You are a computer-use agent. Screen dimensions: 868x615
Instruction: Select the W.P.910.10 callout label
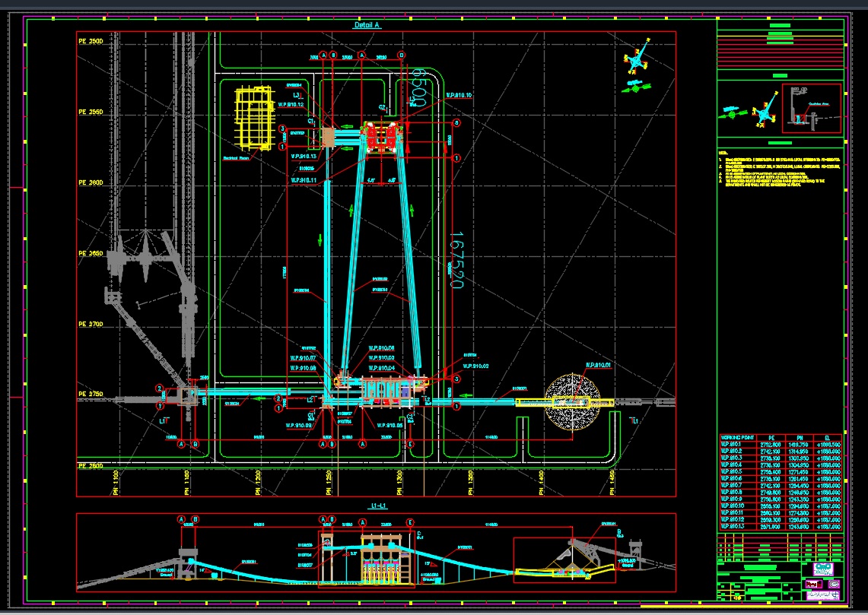point(459,95)
